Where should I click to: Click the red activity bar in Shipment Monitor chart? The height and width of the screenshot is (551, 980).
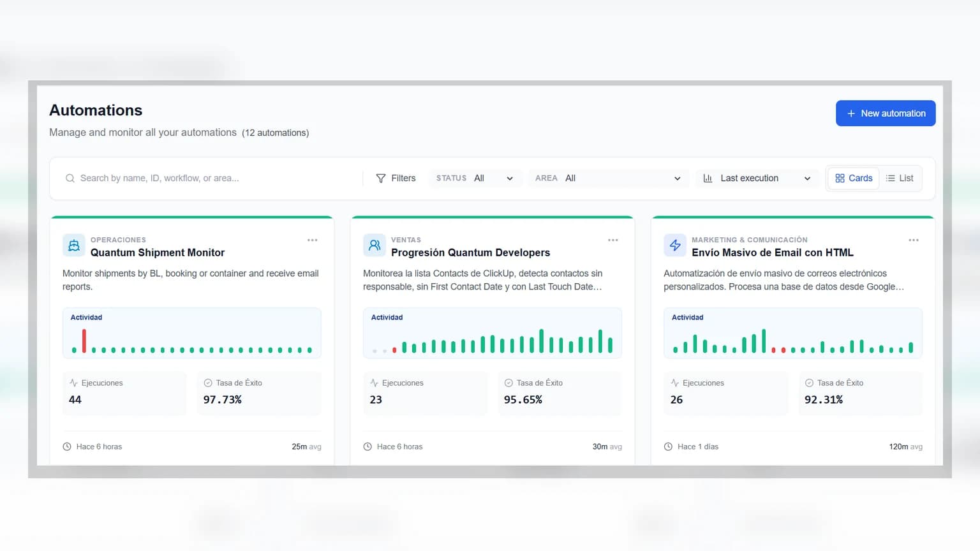[x=84, y=341]
